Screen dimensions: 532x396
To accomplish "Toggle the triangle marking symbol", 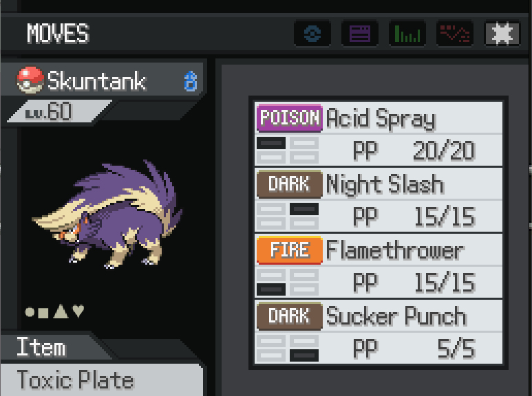I will point(61,311).
